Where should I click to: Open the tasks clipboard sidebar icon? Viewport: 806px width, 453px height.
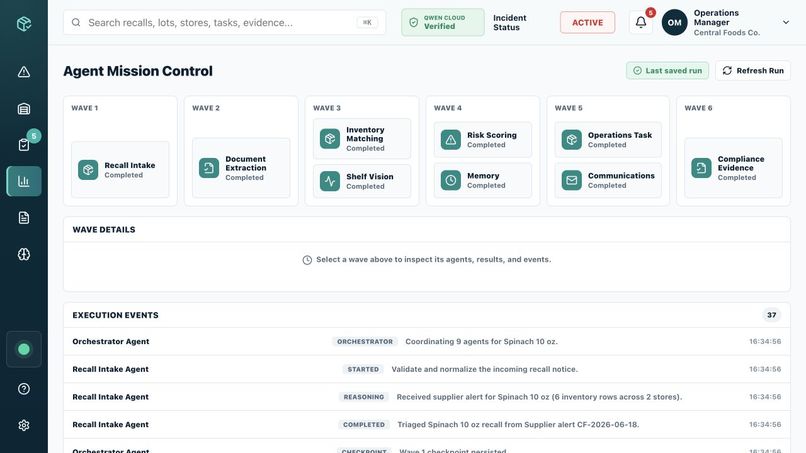pos(24,145)
